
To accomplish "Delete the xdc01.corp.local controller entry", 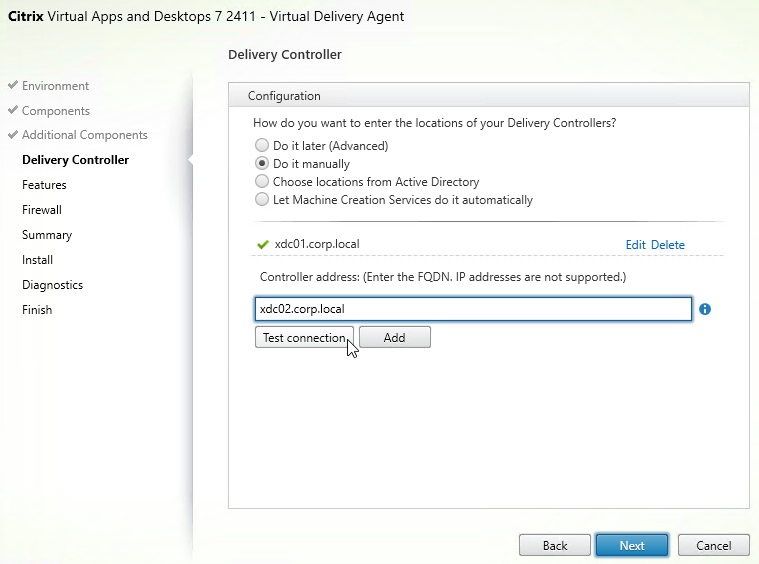I will (x=668, y=244).
